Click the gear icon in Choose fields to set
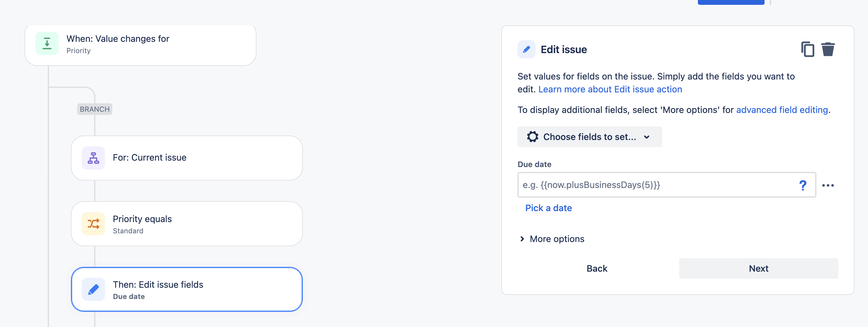 [533, 137]
